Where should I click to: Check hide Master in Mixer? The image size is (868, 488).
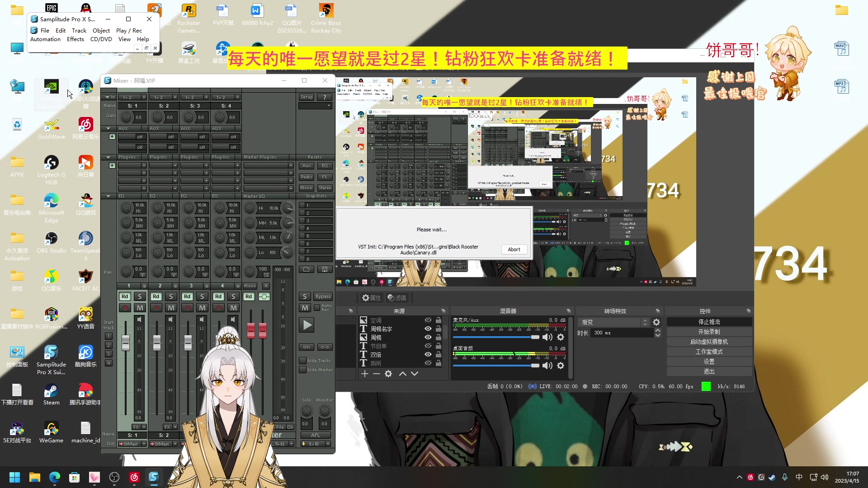[302, 370]
